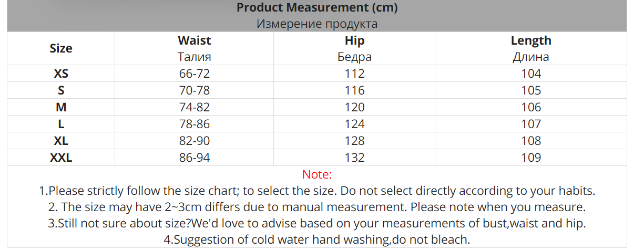Click waist value 66-72
Viewport: 644px width, 250px height.
point(194,74)
